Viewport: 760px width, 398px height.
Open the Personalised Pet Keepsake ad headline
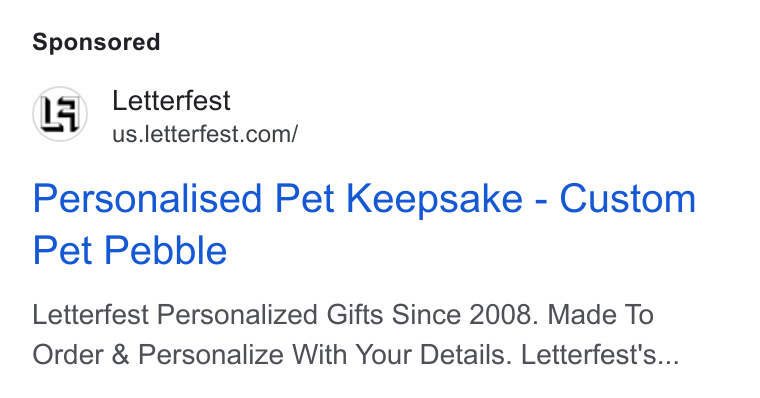(x=364, y=224)
